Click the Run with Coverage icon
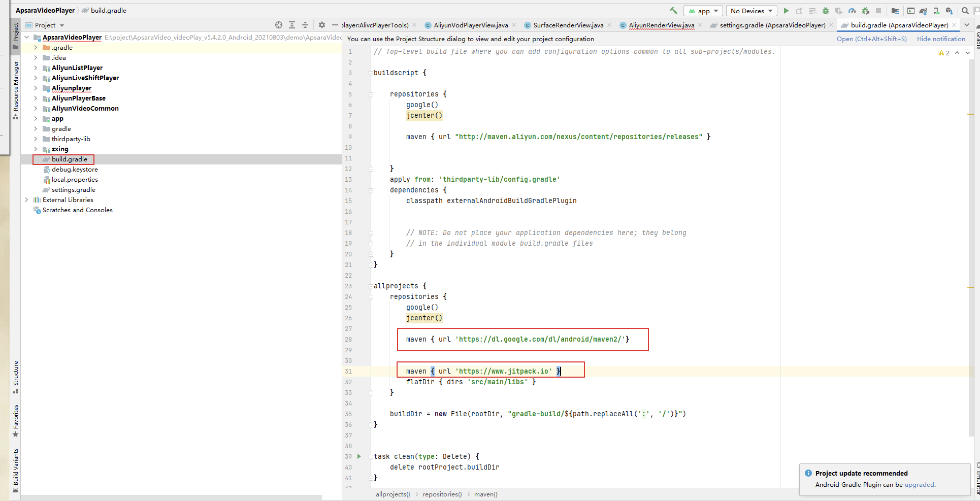Viewport: 980px width, 501px height. (x=839, y=11)
